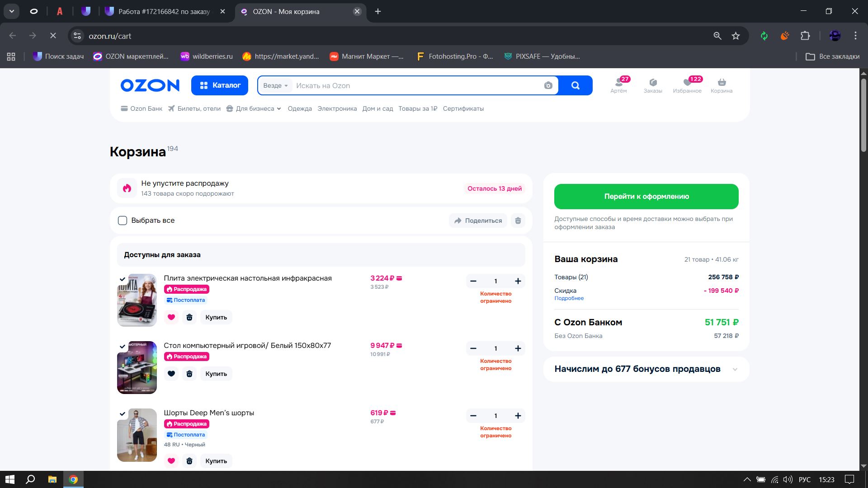This screenshot has height=488, width=868.
Task: Open the Электроника category link
Action: (337, 108)
